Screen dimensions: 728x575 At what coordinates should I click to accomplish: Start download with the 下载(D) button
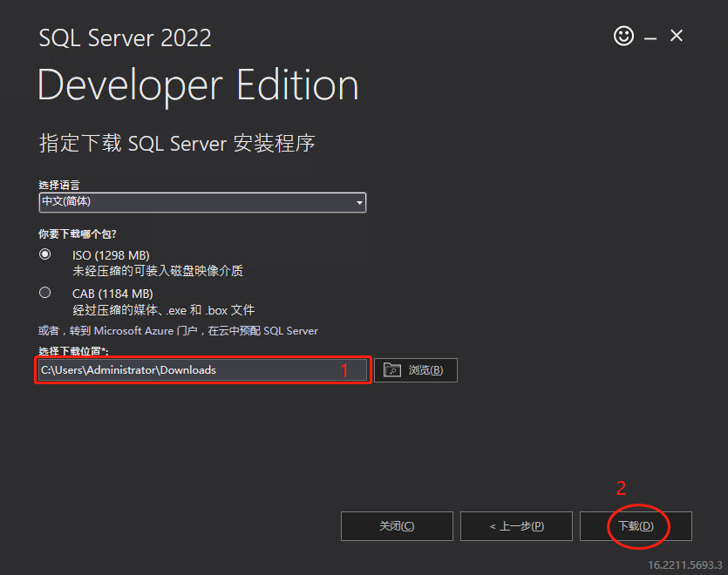tap(636, 526)
